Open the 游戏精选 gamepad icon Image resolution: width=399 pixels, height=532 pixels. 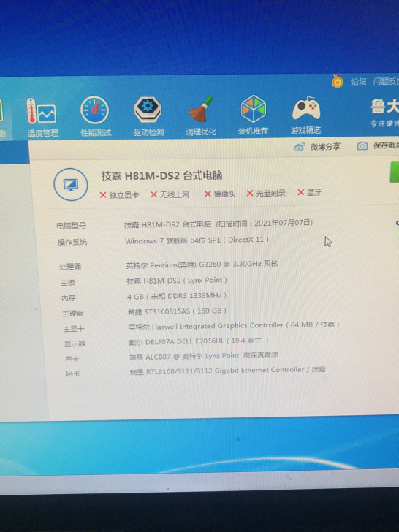click(x=305, y=108)
